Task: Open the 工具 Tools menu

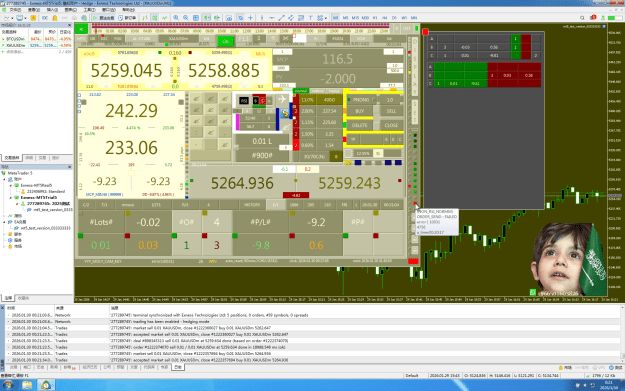Action: tap(89, 10)
